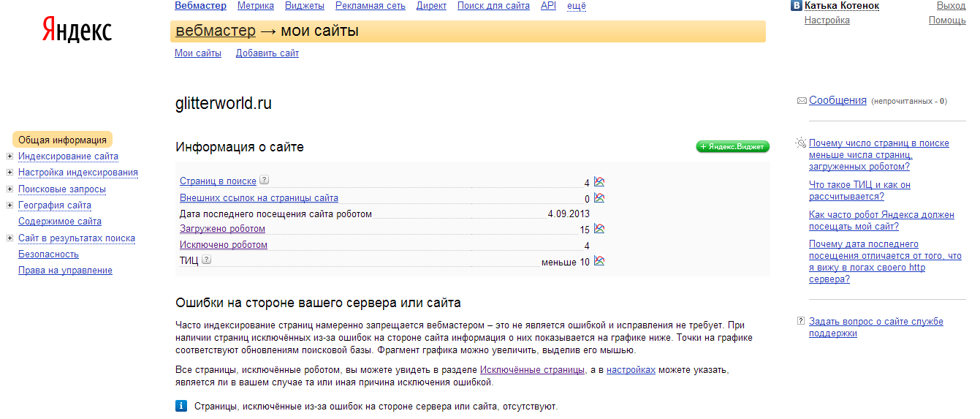The image size is (980, 419).
Task: Open chart icon for ТИЦ row
Action: tap(599, 261)
